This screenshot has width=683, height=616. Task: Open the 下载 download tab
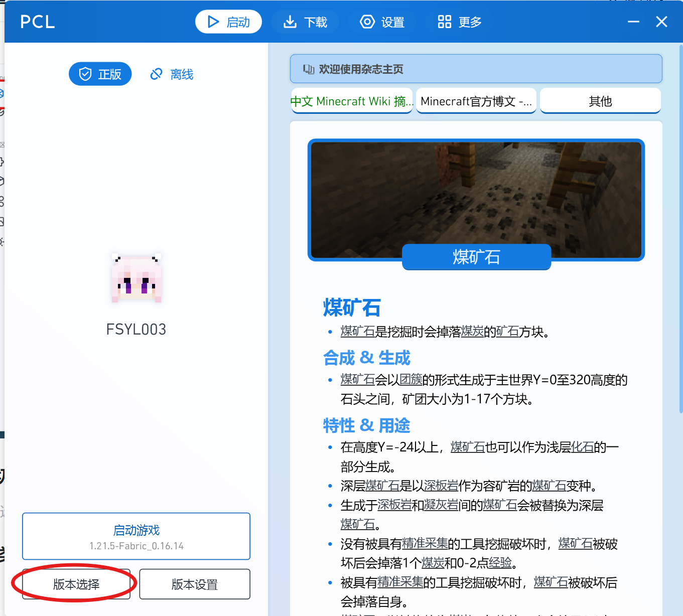pos(305,22)
